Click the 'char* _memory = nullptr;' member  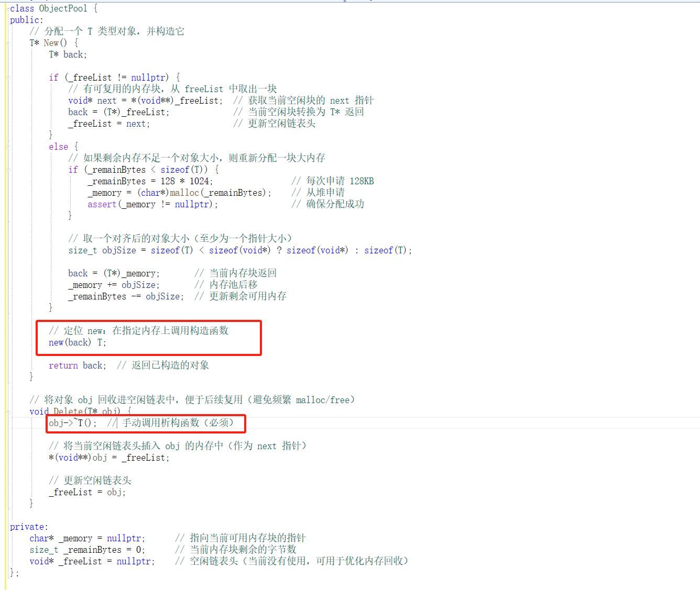[x=87, y=538]
